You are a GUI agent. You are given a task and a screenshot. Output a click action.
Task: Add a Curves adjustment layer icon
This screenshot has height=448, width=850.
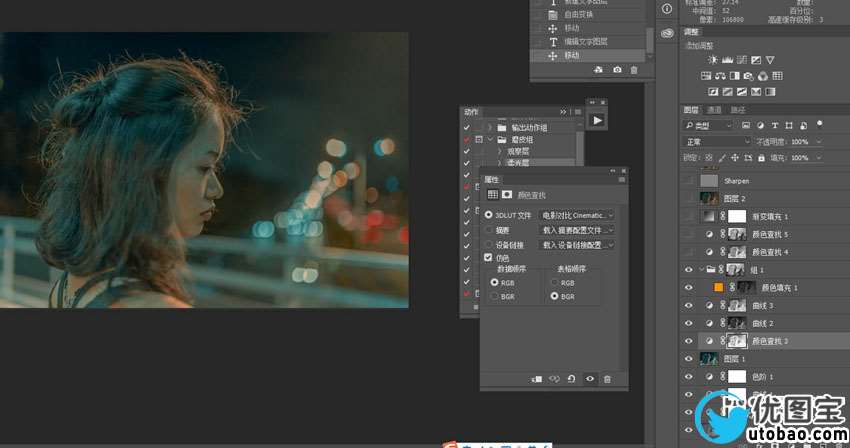pyautogui.click(x=742, y=60)
